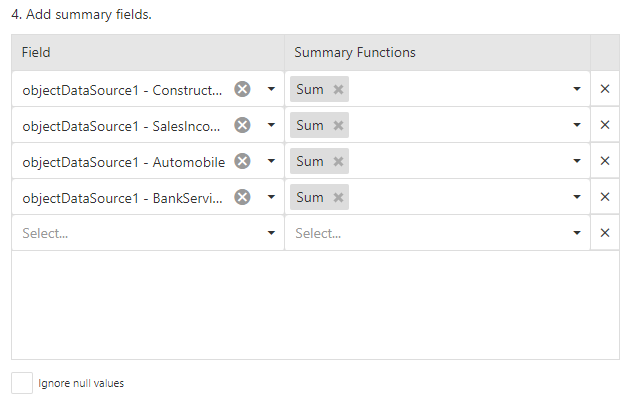
Task: Remove Sum tag from Automobile row
Action: click(x=338, y=162)
